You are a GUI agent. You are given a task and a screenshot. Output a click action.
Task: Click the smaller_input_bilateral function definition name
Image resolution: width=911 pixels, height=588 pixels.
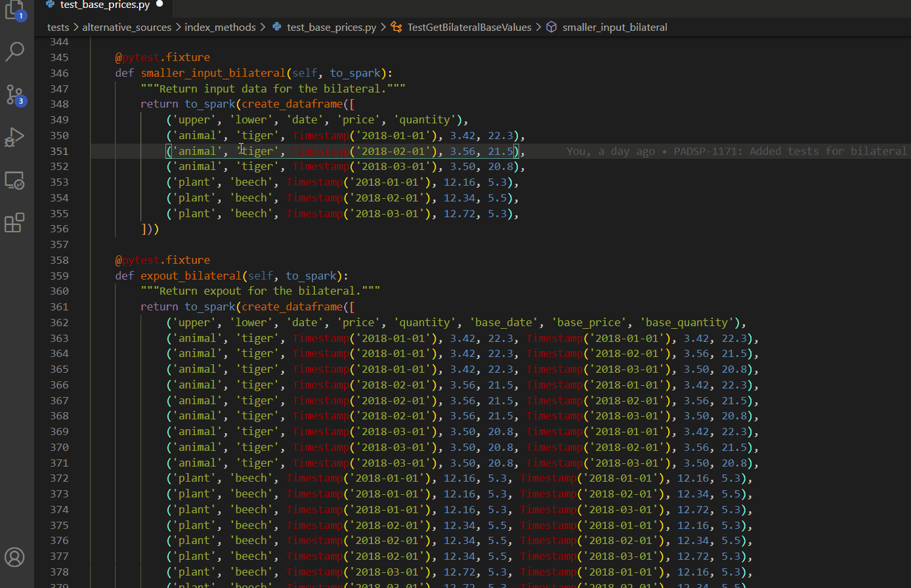(213, 73)
